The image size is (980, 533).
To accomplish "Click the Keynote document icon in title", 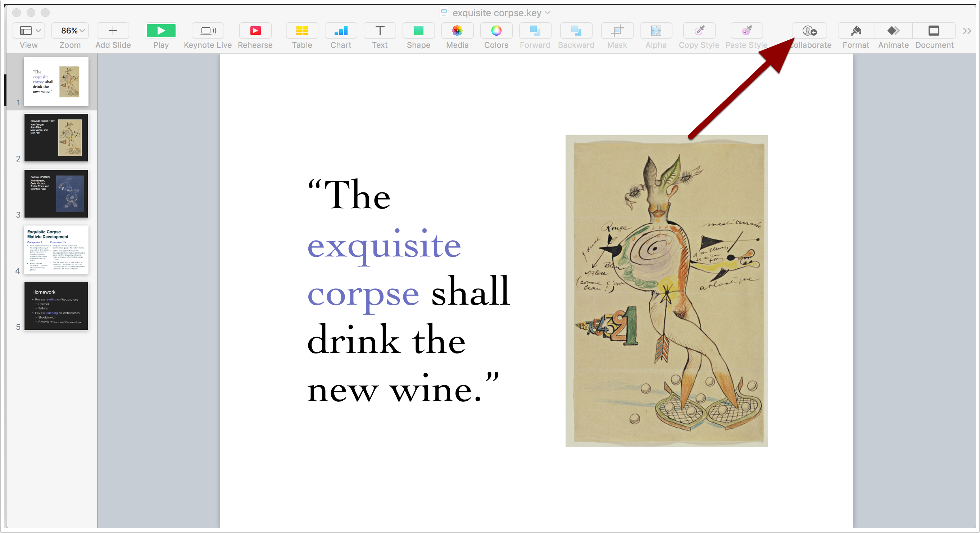I will 444,13.
